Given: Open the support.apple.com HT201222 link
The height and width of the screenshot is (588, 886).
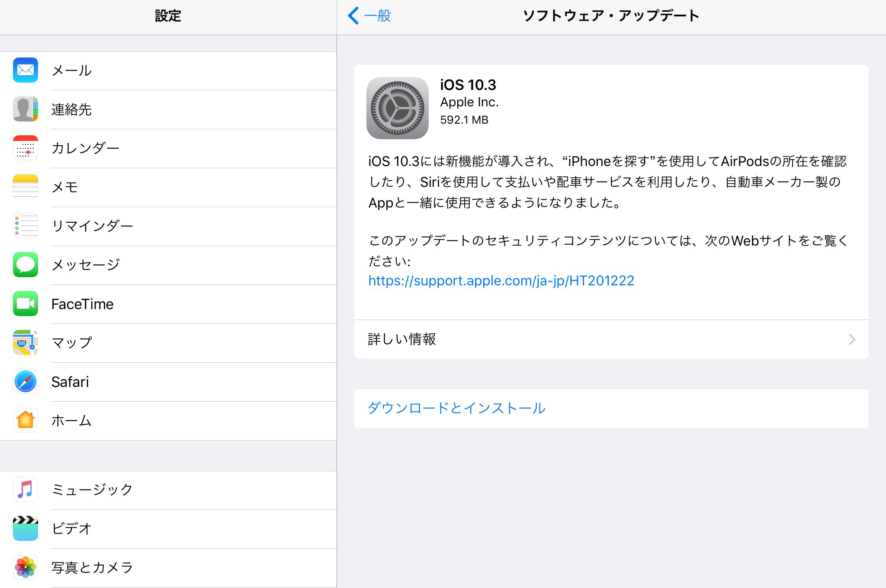Looking at the screenshot, I should [x=501, y=281].
